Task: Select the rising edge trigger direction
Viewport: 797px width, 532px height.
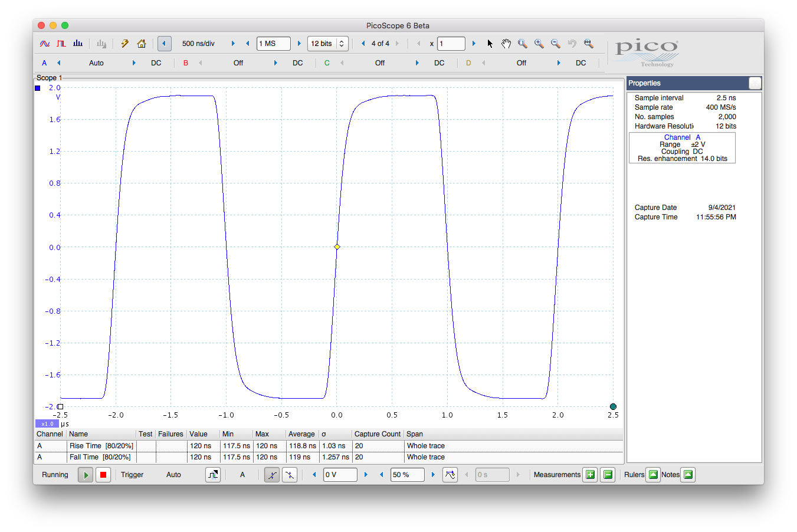Action: [x=272, y=475]
